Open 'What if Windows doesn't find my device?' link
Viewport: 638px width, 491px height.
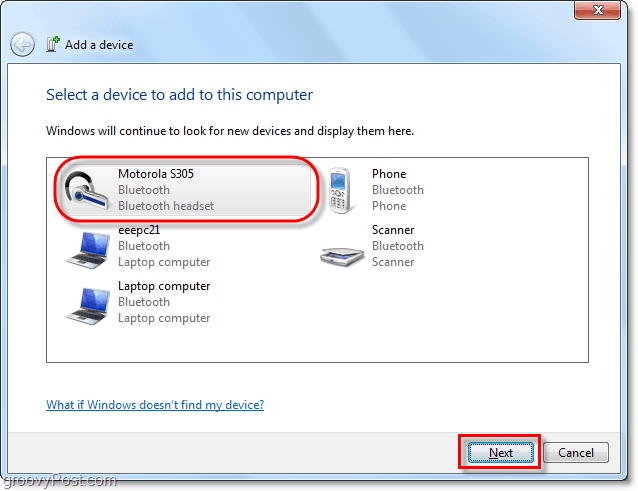coord(155,405)
